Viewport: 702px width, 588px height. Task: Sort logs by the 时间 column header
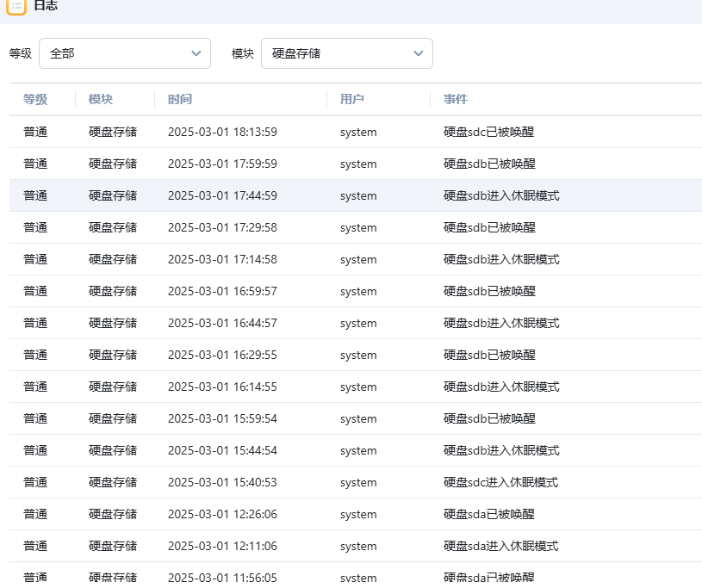(180, 99)
